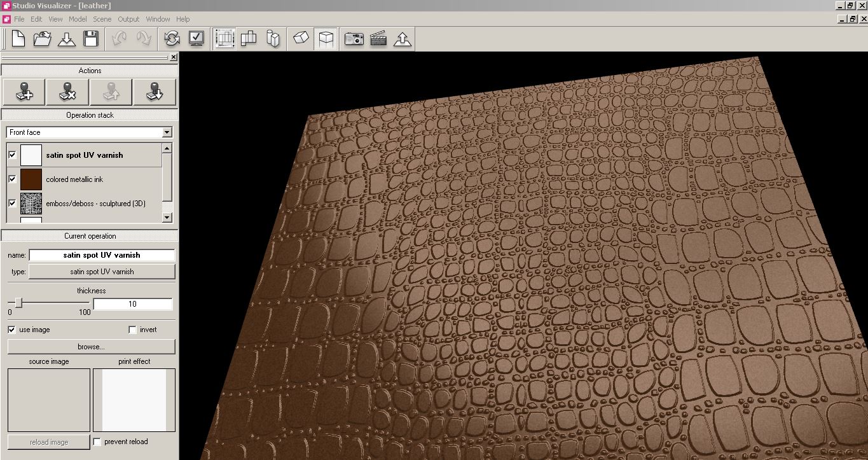The image size is (868, 460).
Task: Click the grayed-out redo arrow icon
Action: point(143,39)
